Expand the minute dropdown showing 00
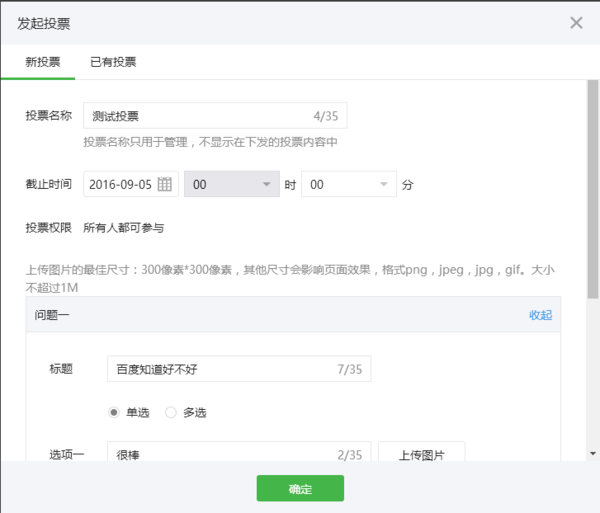The height and width of the screenshot is (513, 600). pos(349,184)
